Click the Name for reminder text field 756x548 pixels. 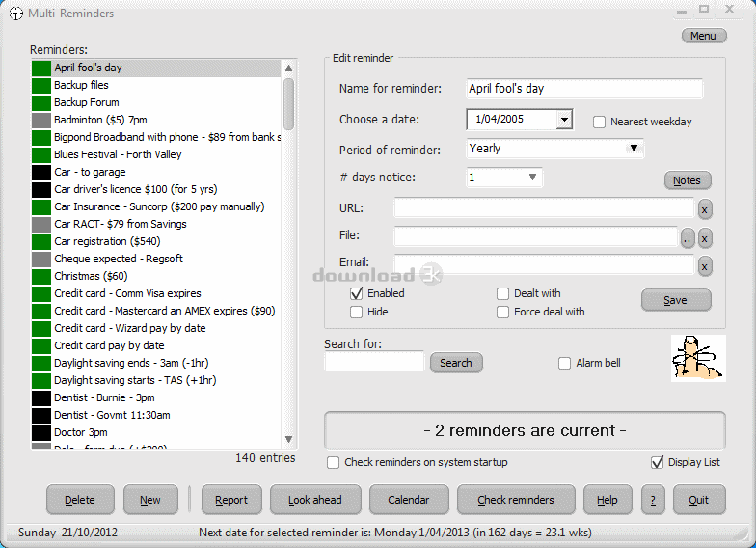(584, 89)
